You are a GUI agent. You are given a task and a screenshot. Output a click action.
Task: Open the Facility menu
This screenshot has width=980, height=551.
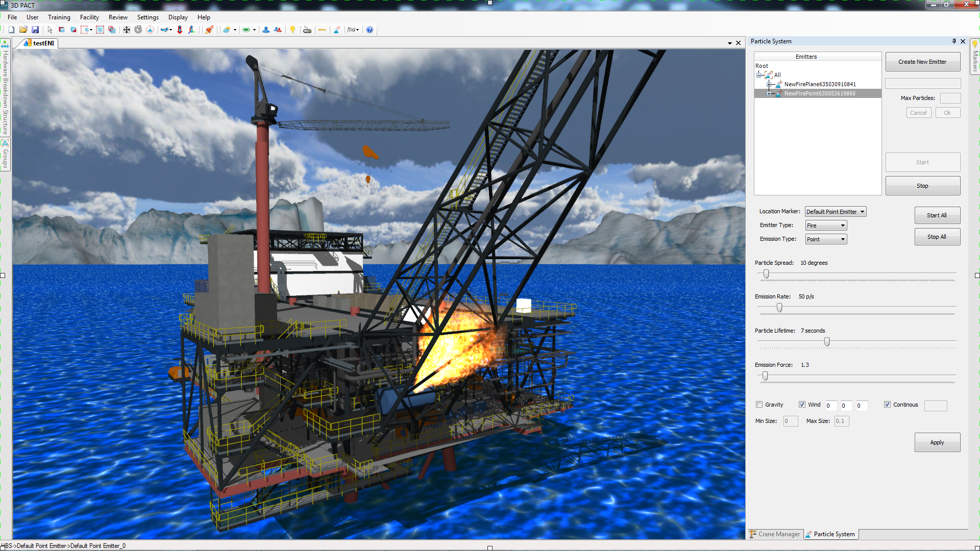tap(89, 17)
